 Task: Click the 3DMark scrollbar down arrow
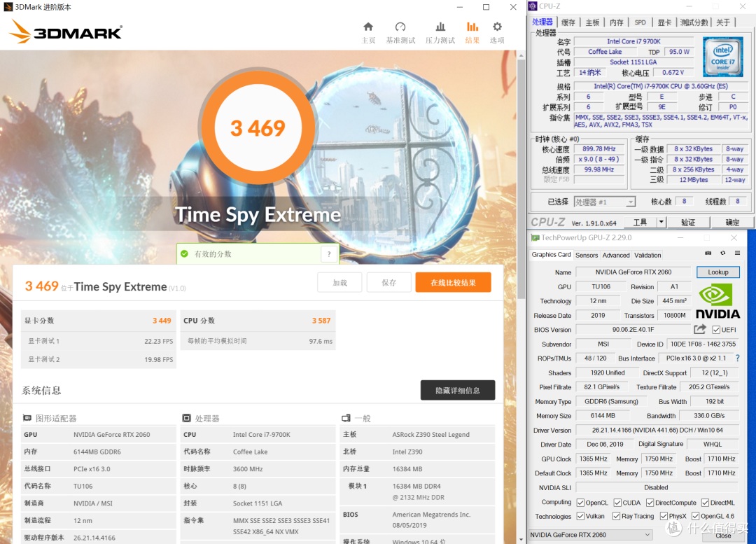(x=521, y=539)
